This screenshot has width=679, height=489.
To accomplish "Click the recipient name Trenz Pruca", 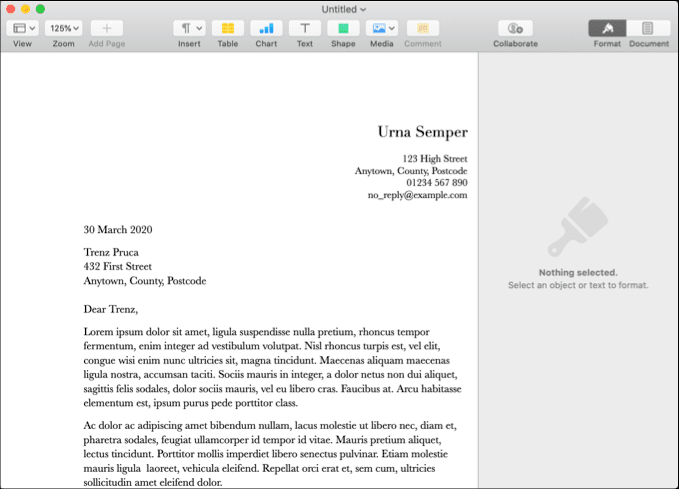I will point(111,252).
